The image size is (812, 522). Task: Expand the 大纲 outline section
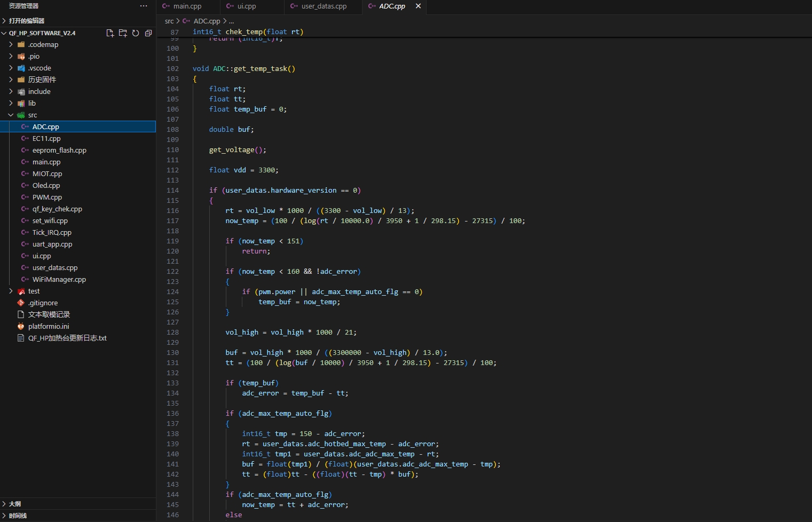click(x=15, y=504)
